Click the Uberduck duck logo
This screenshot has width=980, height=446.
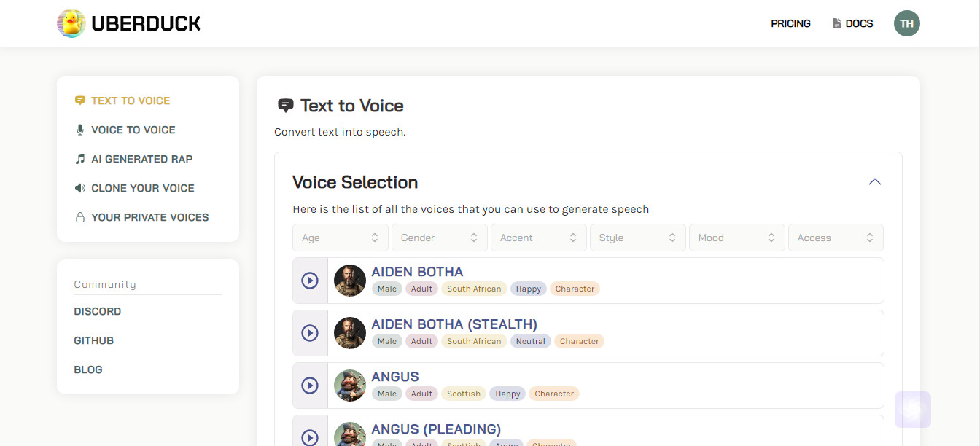point(71,23)
